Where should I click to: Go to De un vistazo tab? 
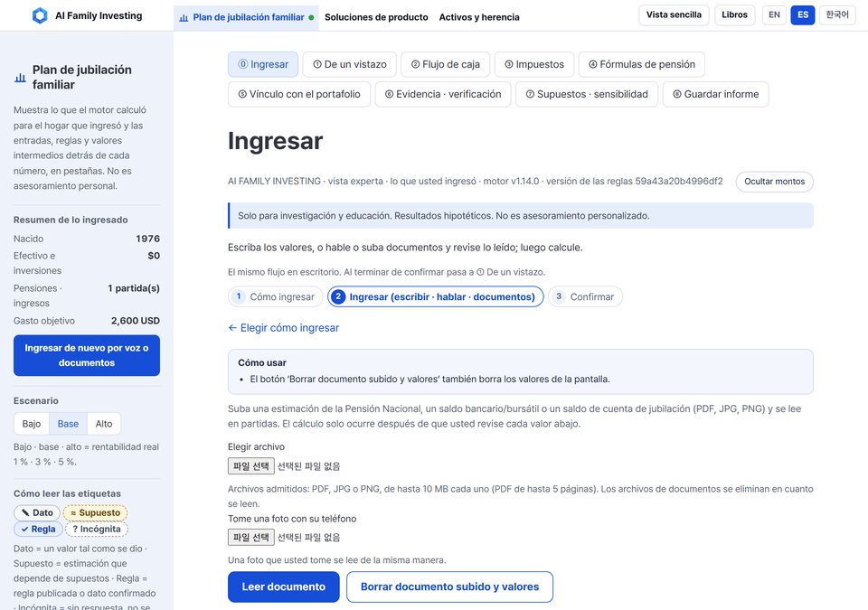coord(349,64)
